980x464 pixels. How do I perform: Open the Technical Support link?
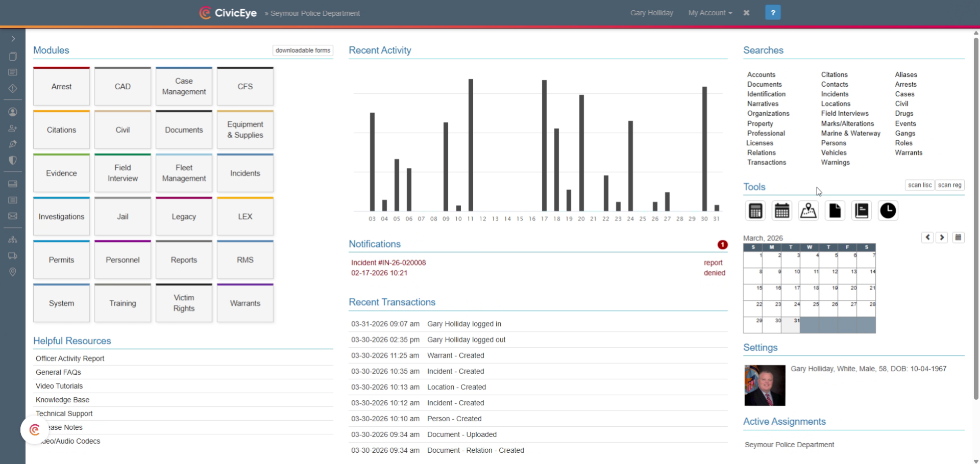pos(64,414)
